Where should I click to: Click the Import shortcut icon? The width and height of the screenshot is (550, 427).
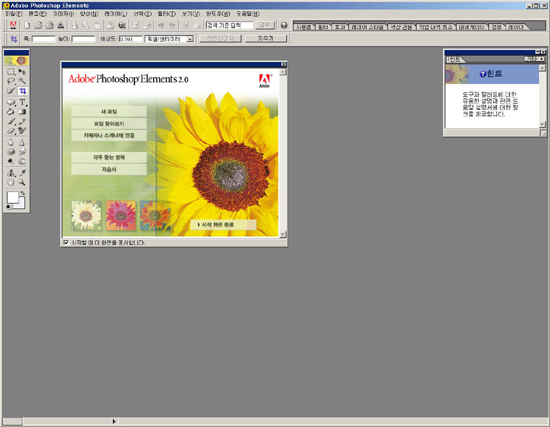tap(61, 25)
